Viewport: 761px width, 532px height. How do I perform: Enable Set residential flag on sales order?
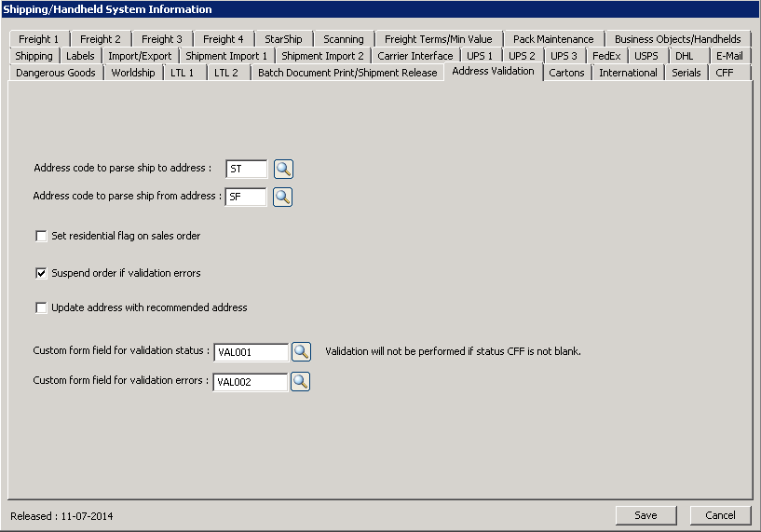click(41, 236)
